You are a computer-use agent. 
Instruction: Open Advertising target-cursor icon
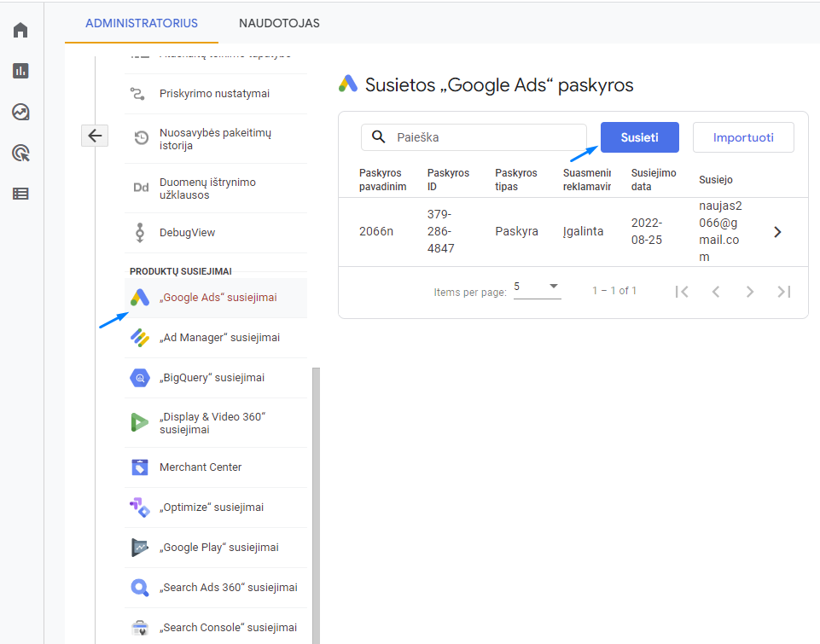pyautogui.click(x=20, y=154)
